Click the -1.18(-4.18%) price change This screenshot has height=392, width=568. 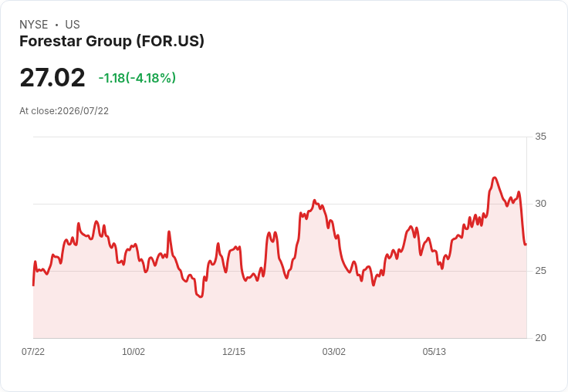click(x=137, y=78)
